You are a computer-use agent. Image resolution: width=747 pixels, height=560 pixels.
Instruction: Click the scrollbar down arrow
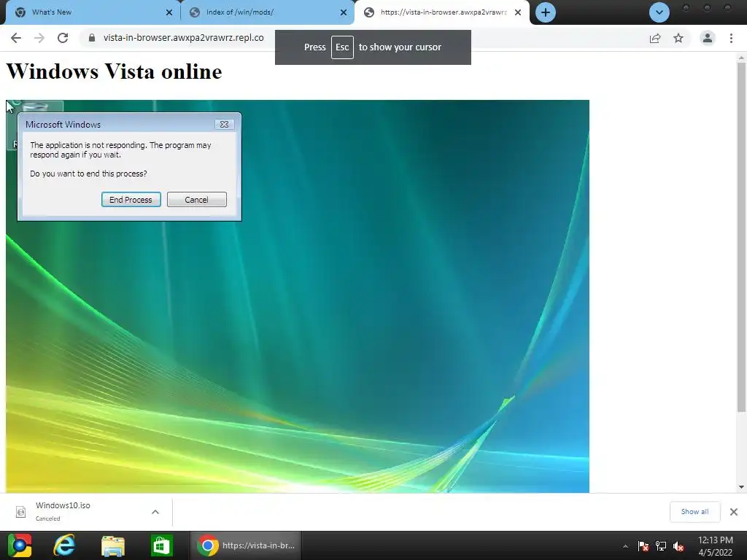point(741,486)
